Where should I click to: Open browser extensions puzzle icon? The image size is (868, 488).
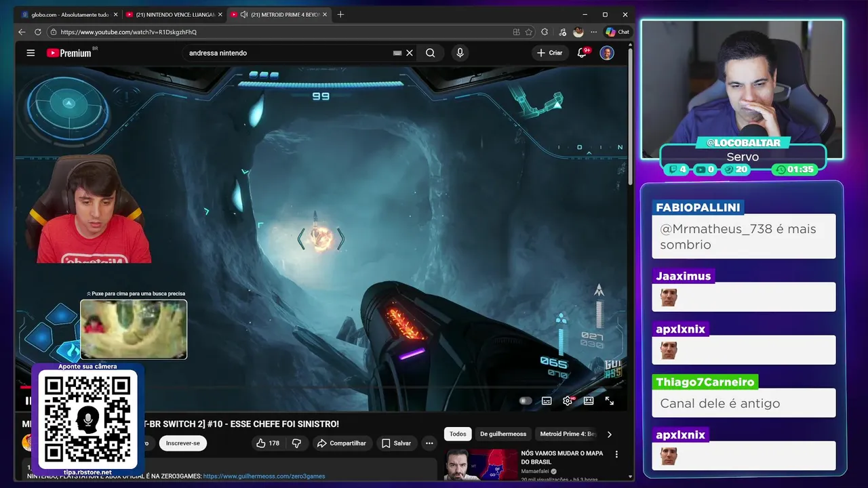(545, 32)
